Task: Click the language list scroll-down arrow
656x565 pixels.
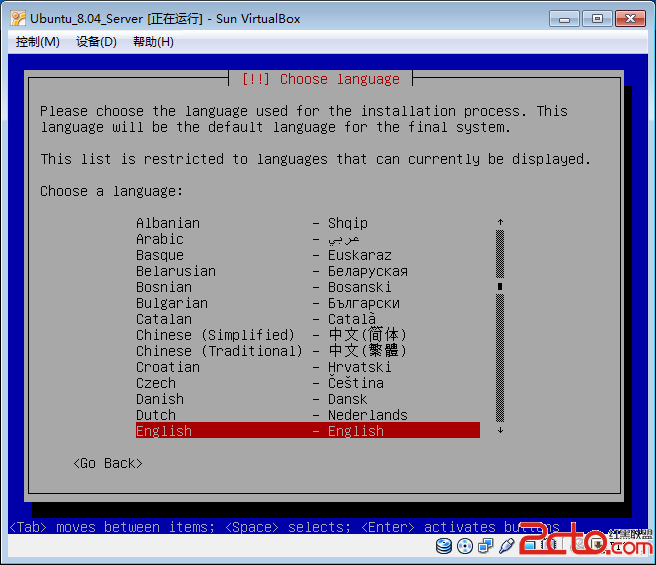Action: point(500,430)
